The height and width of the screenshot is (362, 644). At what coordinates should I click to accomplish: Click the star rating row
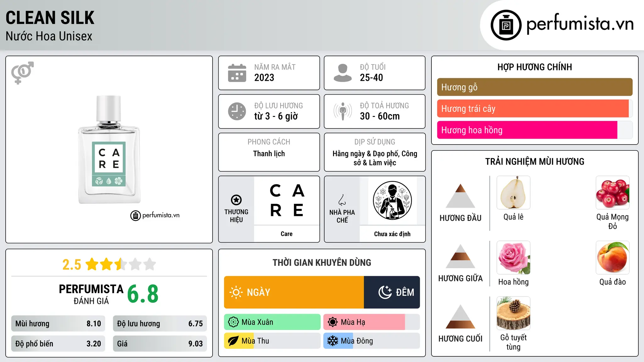[121, 264]
